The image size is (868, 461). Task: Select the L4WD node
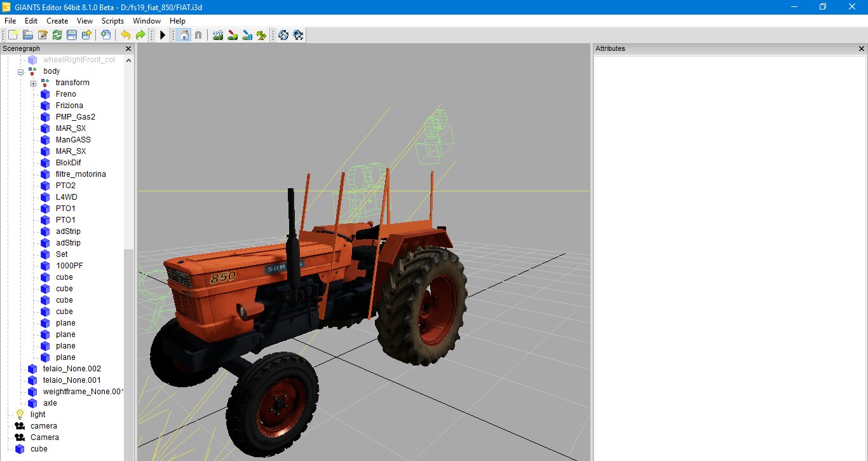[66, 197]
